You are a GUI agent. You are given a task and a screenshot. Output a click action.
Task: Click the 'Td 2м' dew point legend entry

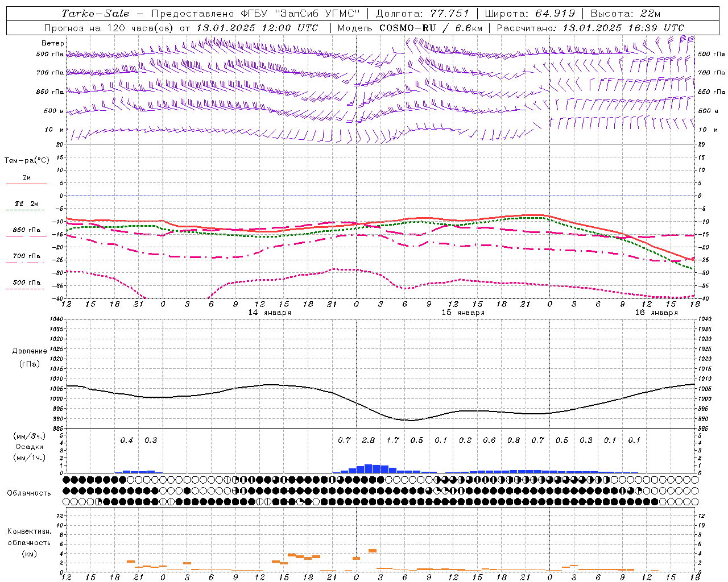(x=27, y=203)
